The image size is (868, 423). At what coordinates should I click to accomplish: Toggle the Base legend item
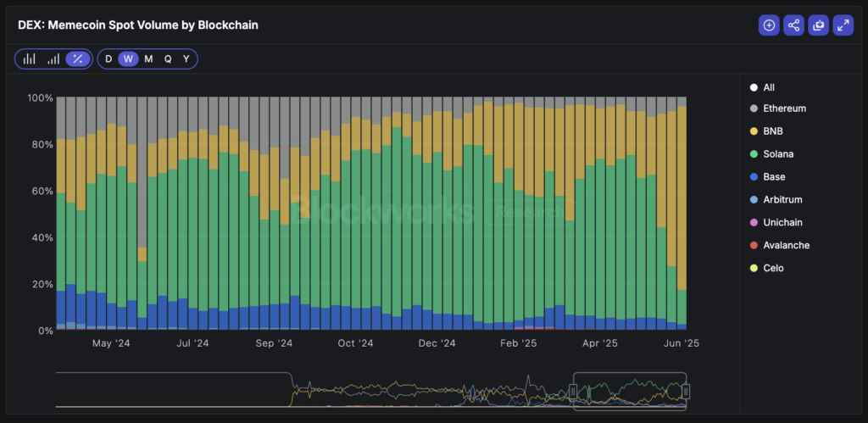pos(775,177)
